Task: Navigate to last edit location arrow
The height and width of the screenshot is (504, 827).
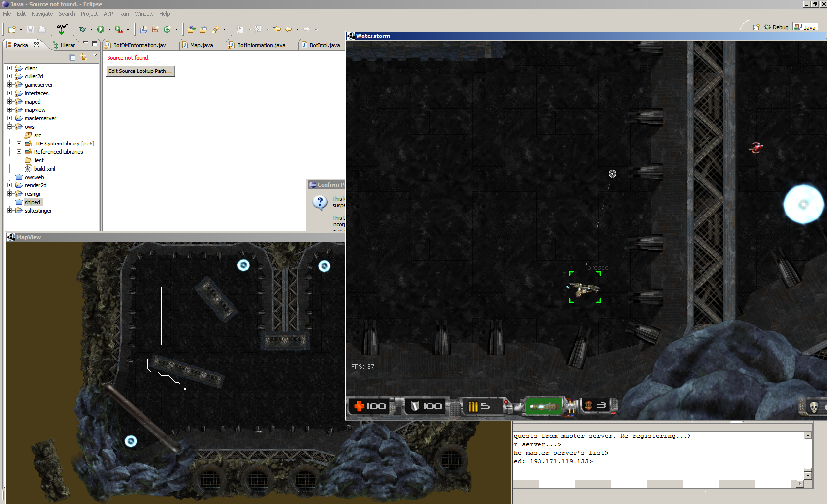Action: [x=277, y=29]
